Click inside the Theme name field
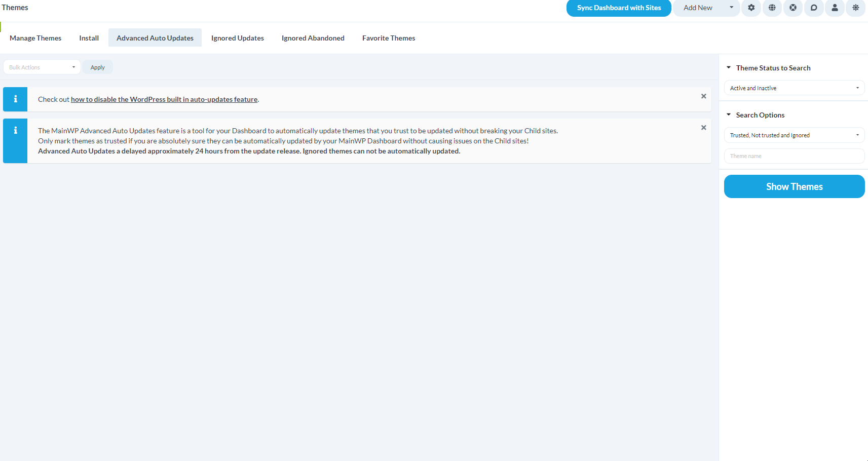This screenshot has height=461, width=868. [794, 156]
